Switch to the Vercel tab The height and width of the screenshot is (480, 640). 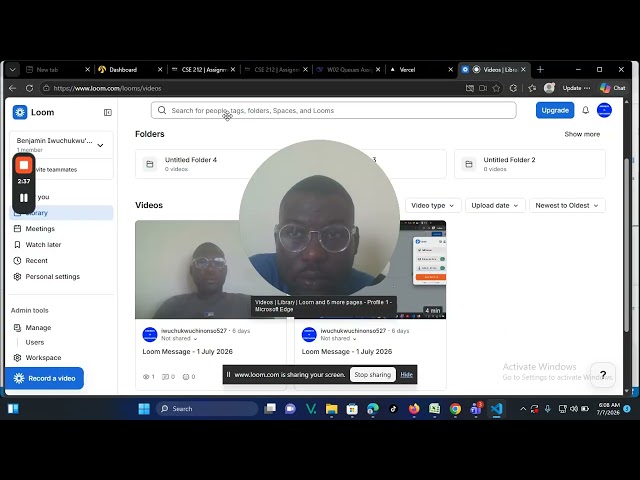(417, 70)
